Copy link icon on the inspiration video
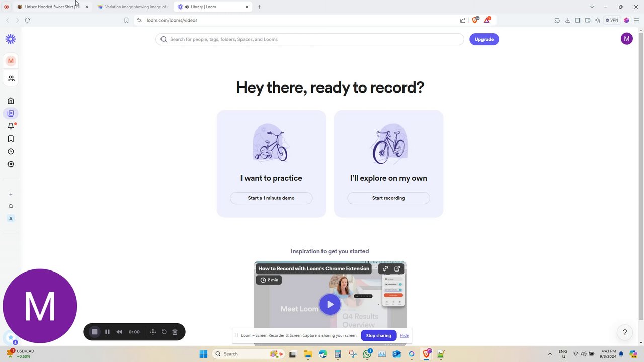This screenshot has width=644, height=362. (x=385, y=268)
